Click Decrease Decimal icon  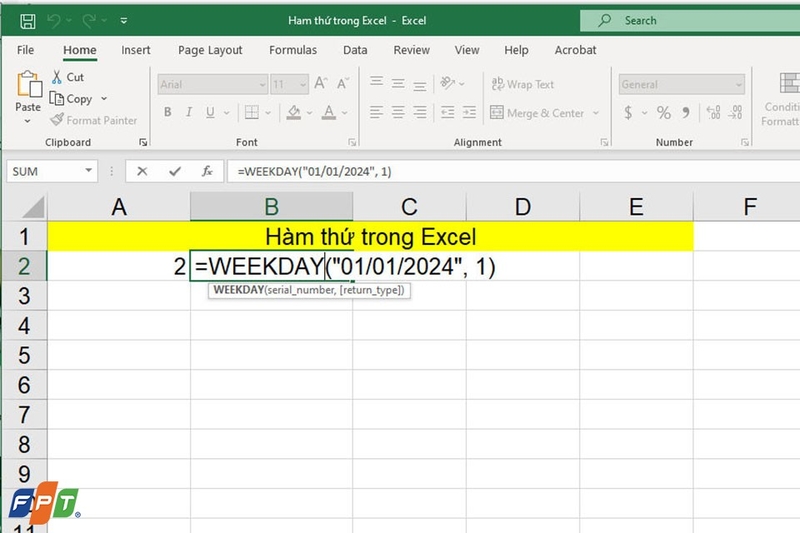735,112
